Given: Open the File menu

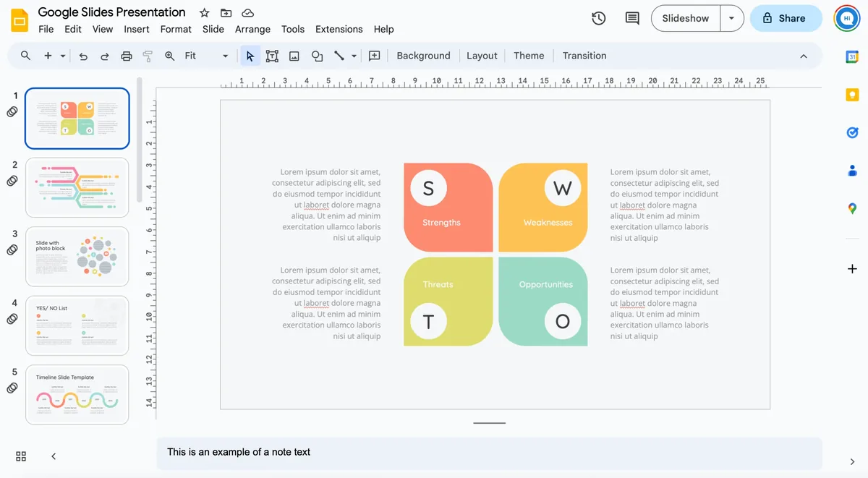Looking at the screenshot, I should (x=46, y=29).
